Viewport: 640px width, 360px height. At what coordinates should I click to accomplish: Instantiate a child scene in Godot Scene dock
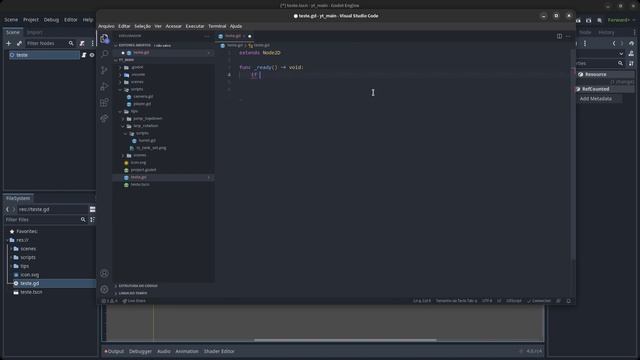19,43
